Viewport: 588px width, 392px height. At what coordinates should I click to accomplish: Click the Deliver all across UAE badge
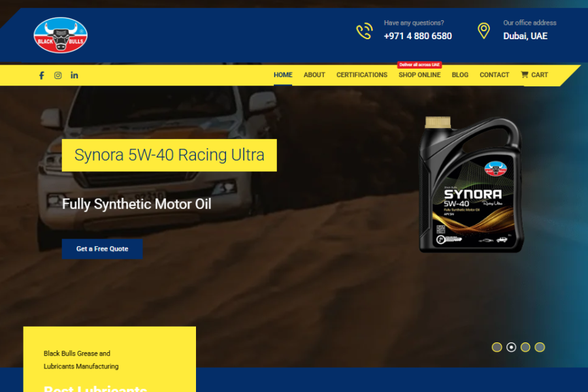click(x=419, y=65)
